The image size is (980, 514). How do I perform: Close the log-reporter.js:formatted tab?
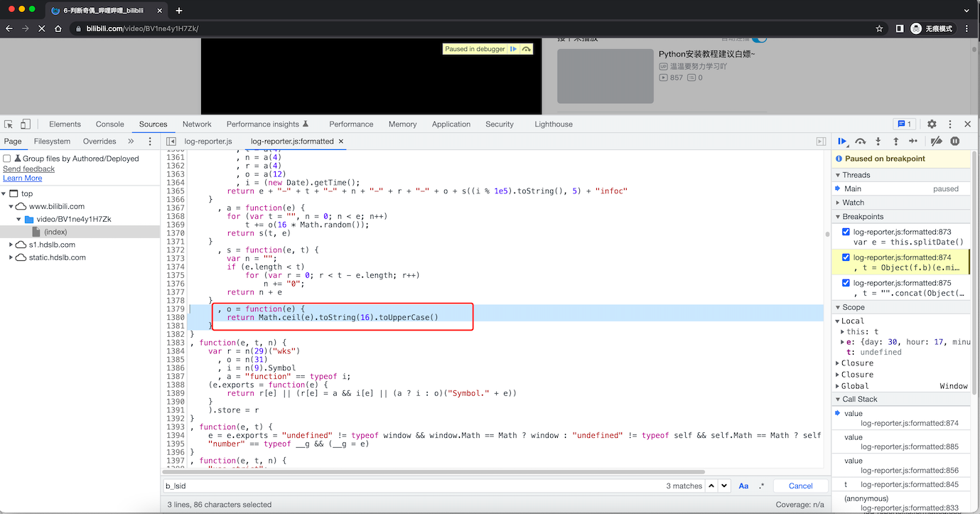341,141
